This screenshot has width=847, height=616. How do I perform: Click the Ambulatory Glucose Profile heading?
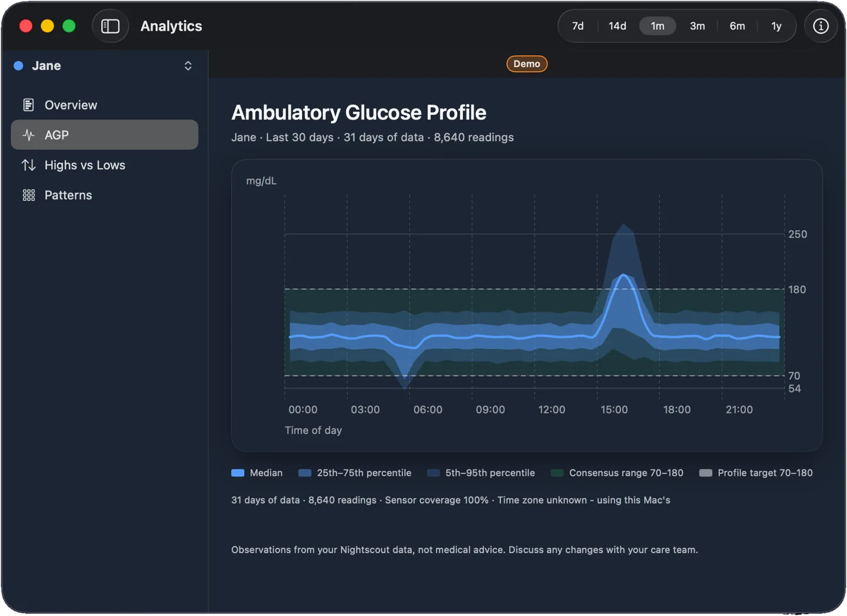pyautogui.click(x=359, y=112)
